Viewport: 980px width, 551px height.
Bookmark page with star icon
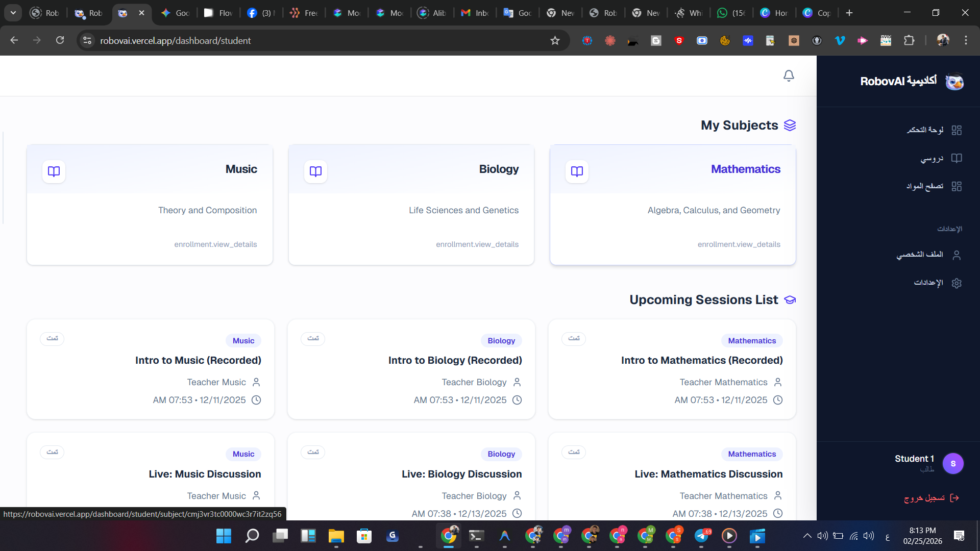(555, 40)
